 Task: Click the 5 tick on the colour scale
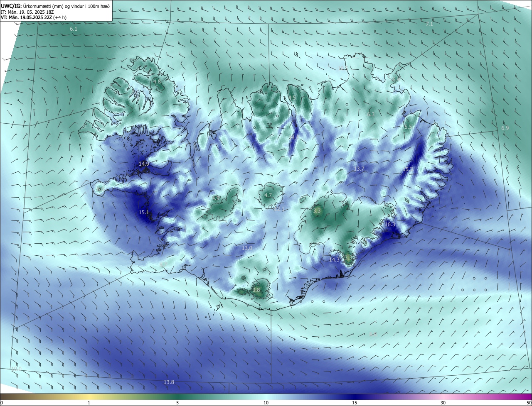[x=177, y=403]
